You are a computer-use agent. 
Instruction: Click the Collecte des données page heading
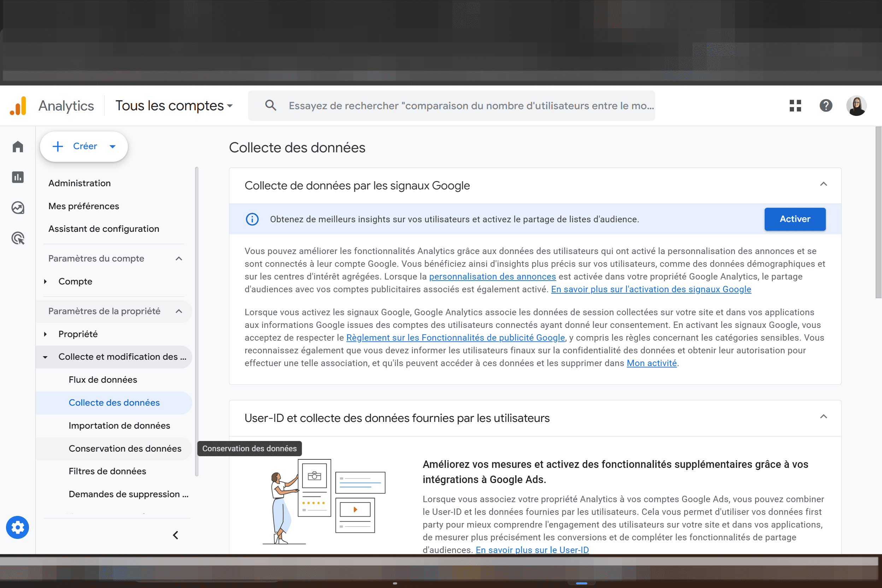(x=297, y=147)
